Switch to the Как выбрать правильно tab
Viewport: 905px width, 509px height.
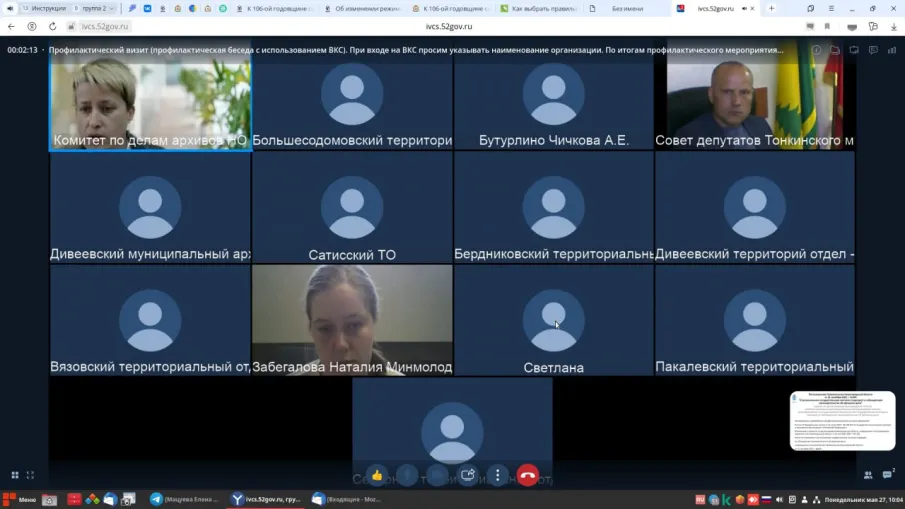539,9
